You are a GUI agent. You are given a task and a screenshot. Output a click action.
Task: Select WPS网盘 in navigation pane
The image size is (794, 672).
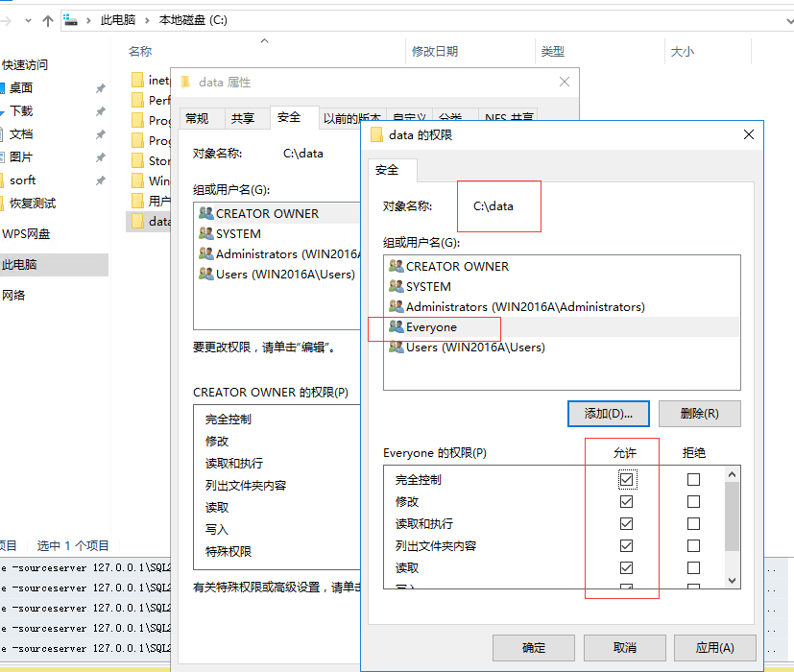tap(26, 234)
